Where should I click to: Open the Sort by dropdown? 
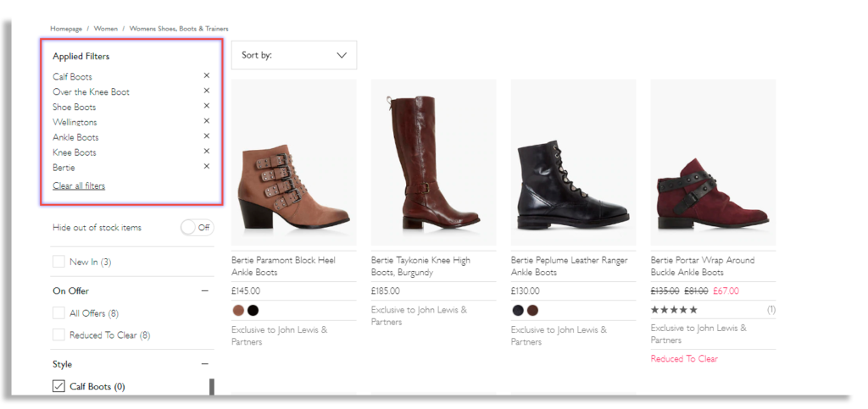click(x=294, y=55)
